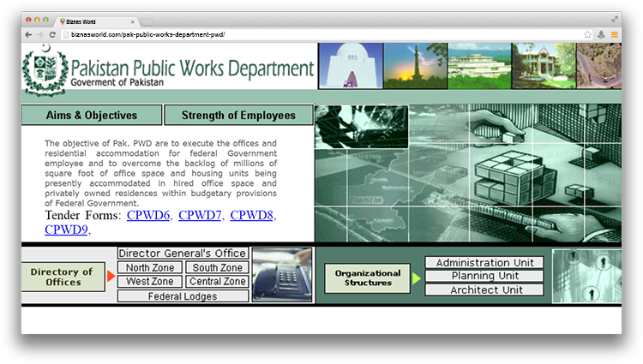The width and height of the screenshot is (643, 364).
Task: Click the browser forward arrow
Action: 40,35
